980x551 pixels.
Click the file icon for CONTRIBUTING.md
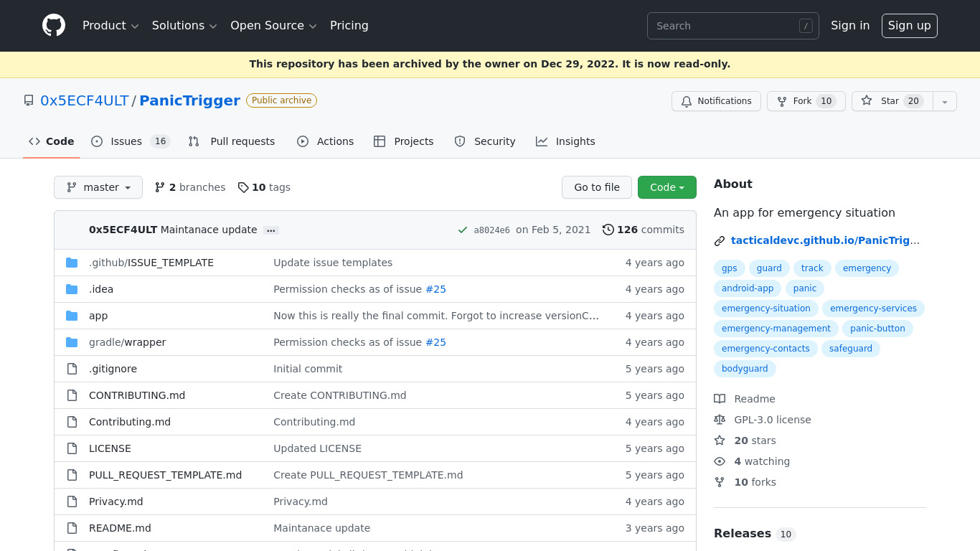(72, 395)
